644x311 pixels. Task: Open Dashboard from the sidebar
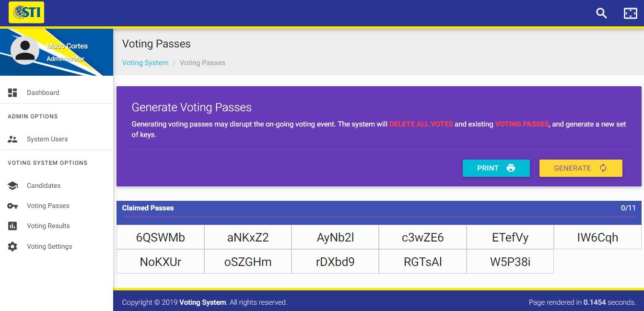pyautogui.click(x=43, y=92)
